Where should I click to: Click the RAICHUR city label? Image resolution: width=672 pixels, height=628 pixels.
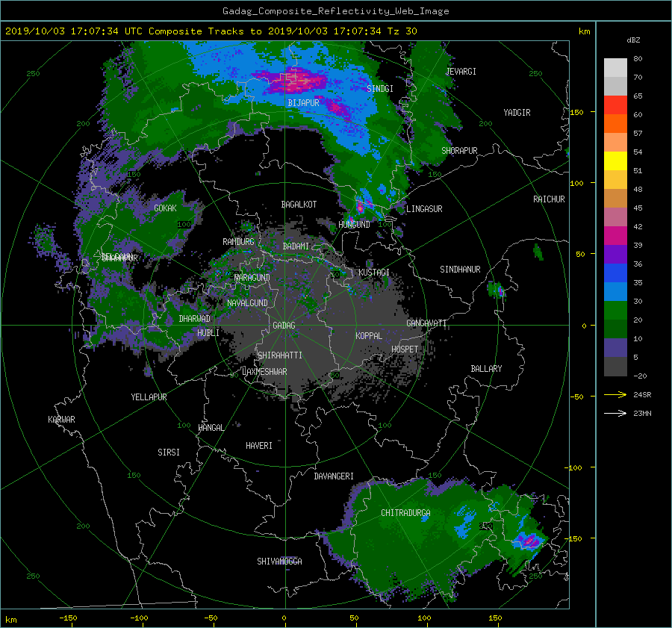coord(549,199)
